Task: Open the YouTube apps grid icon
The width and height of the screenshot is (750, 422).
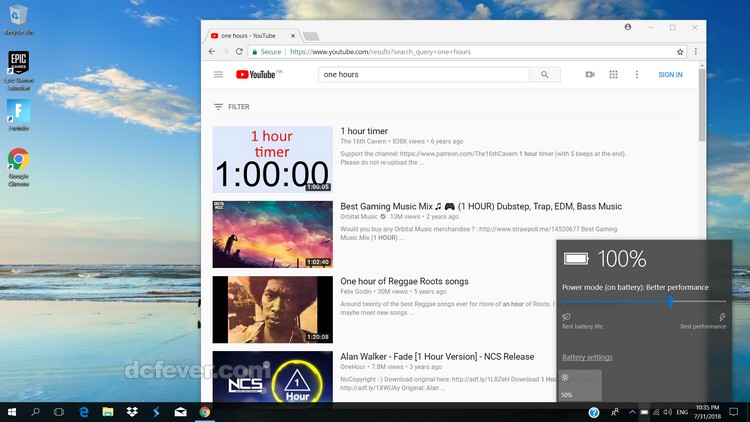Action: [613, 74]
